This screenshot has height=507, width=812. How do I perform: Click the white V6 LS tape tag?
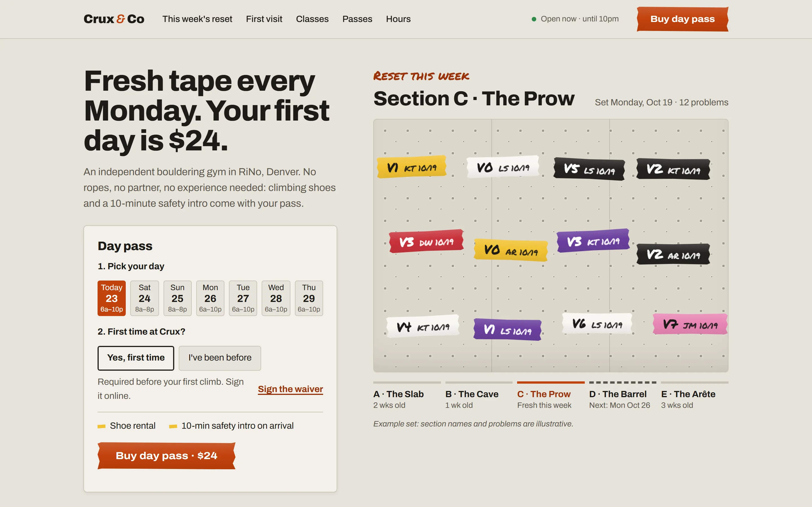point(597,324)
